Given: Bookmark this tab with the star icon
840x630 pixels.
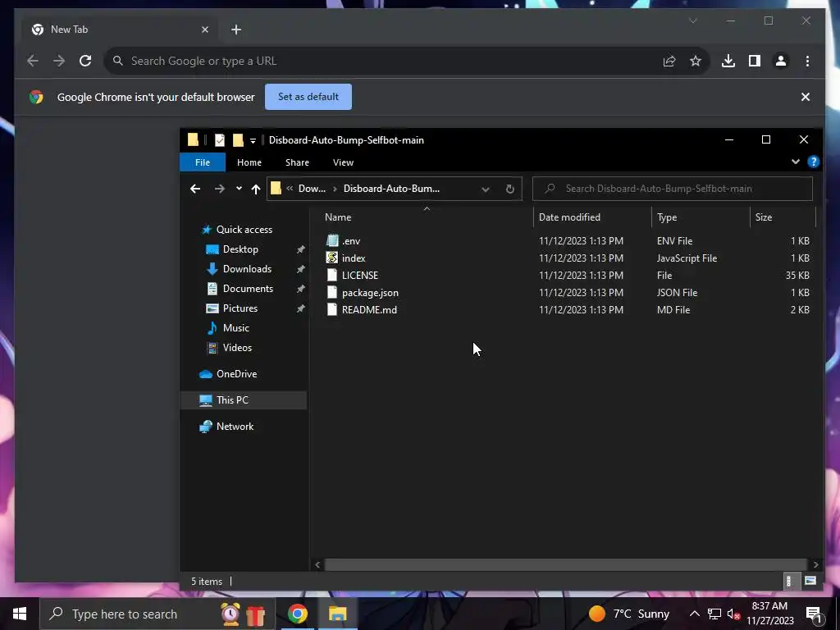Looking at the screenshot, I should tap(696, 61).
